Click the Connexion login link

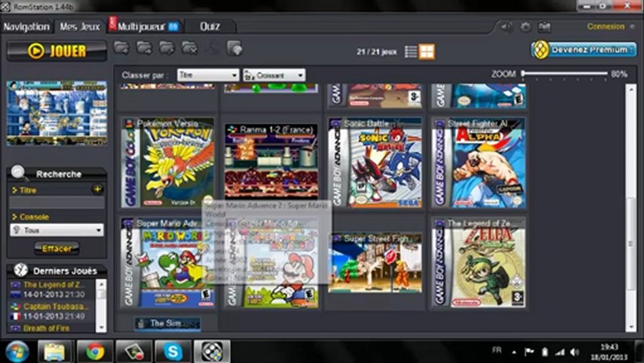606,26
